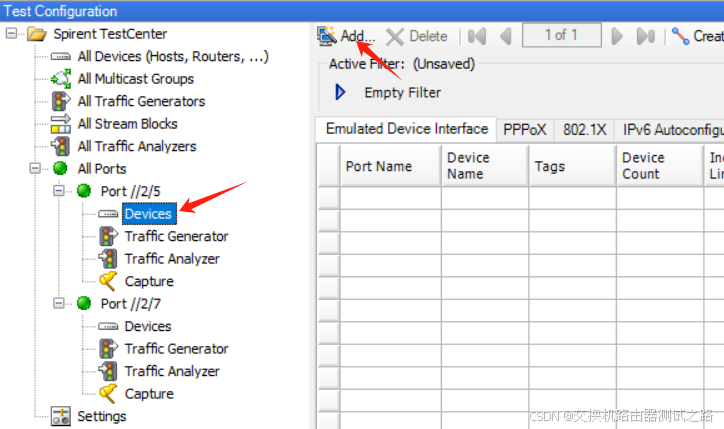724x429 pixels.
Task: Click the All Stream Blocks icon
Action: [x=60, y=124]
